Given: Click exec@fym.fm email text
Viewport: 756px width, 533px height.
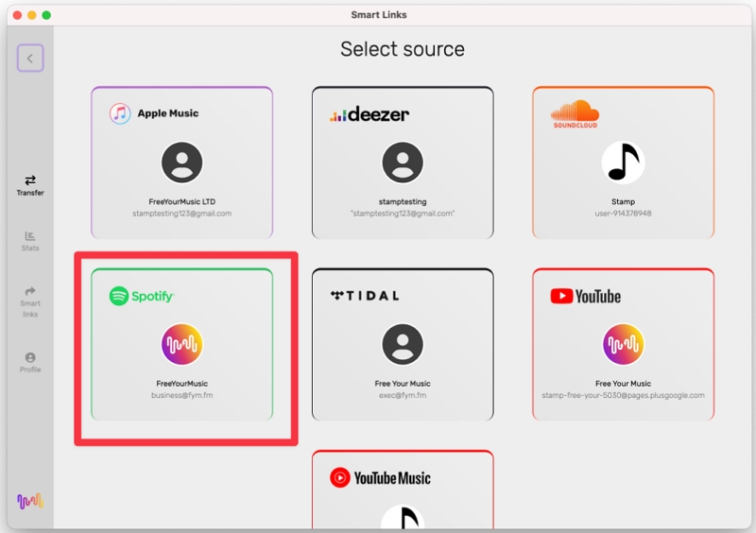Looking at the screenshot, I should (x=403, y=395).
